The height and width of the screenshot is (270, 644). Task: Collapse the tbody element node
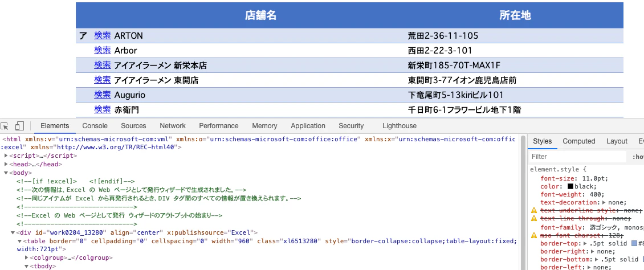coord(27,267)
